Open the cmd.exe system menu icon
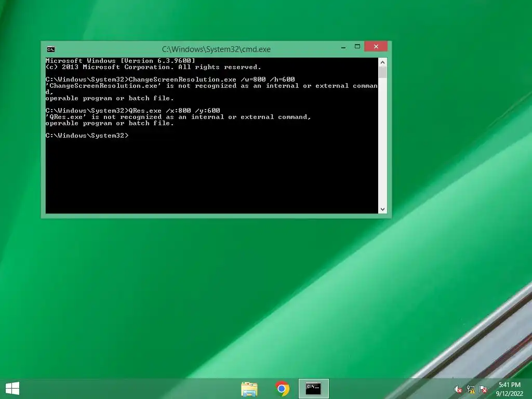 [x=51, y=49]
